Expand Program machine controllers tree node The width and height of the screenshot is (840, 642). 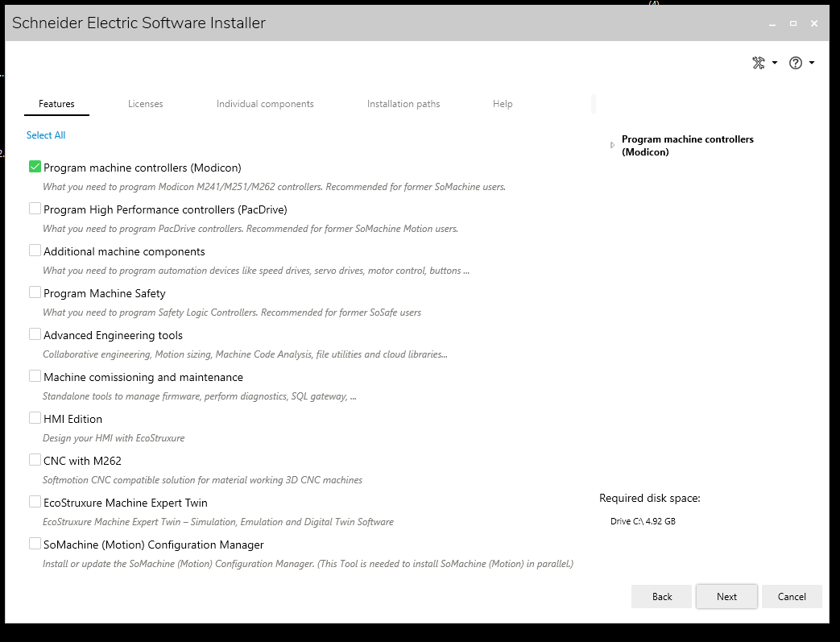point(612,145)
